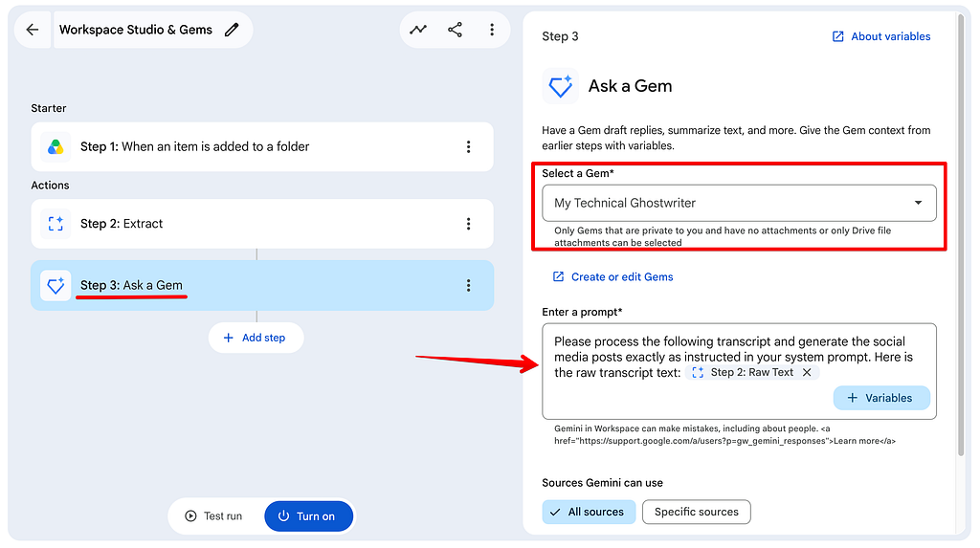Click the Step 2: Raw Text variable chip

pyautogui.click(x=752, y=372)
